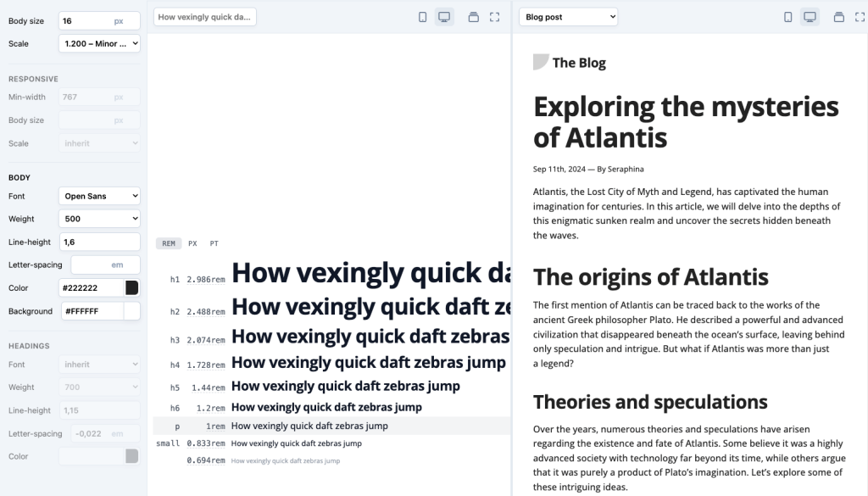
Task: Click the h6 size value 1.2rem
Action: (x=211, y=408)
